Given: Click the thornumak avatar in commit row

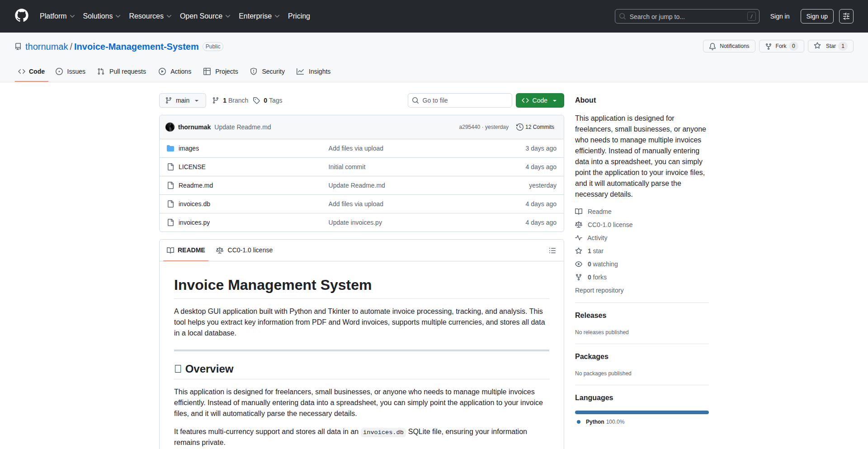Looking at the screenshot, I should (x=170, y=127).
